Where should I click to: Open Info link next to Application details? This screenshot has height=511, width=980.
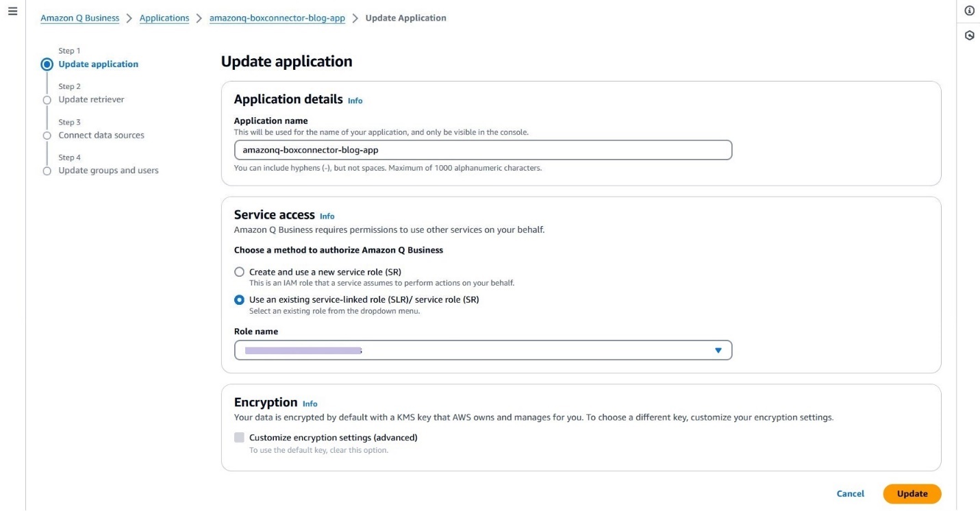[x=355, y=101]
